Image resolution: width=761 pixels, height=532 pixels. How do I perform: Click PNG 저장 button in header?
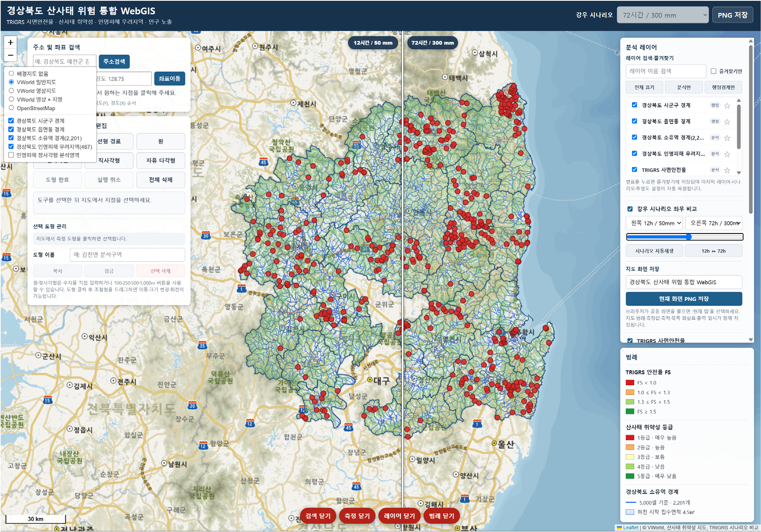coord(733,15)
